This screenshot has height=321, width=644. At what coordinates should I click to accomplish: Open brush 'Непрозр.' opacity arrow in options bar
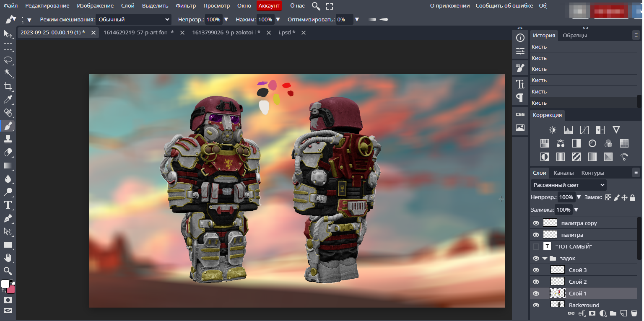(x=226, y=19)
